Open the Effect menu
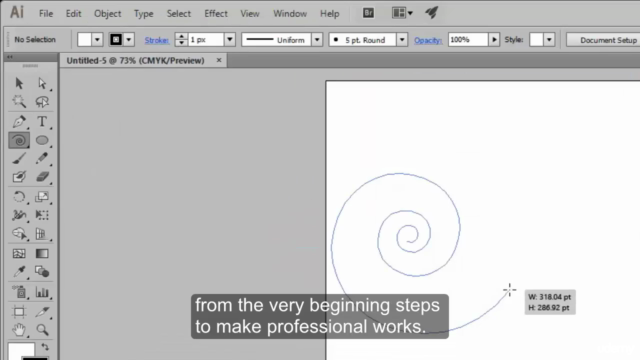Image resolution: width=640 pixels, height=360 pixels. (216, 13)
